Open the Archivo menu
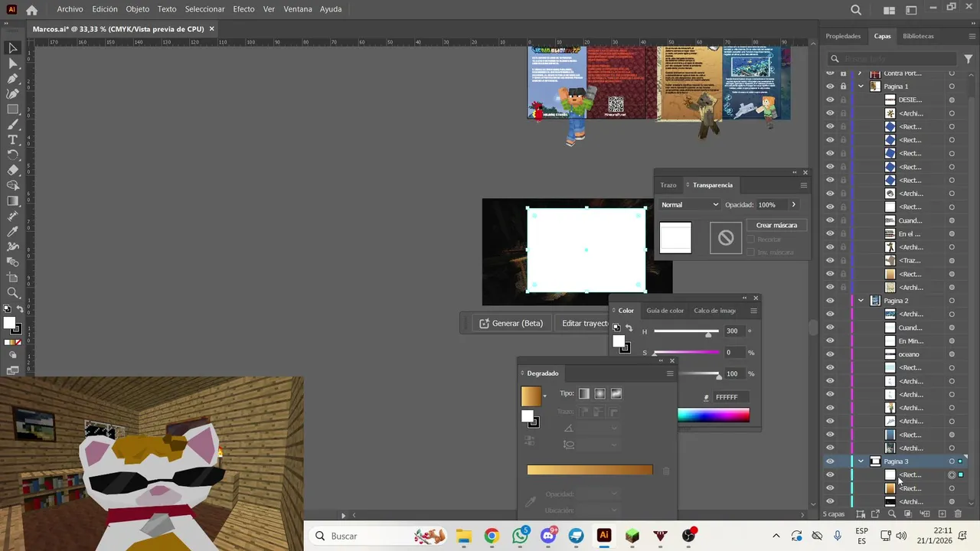Screen dimensions: 980x551 point(70,9)
